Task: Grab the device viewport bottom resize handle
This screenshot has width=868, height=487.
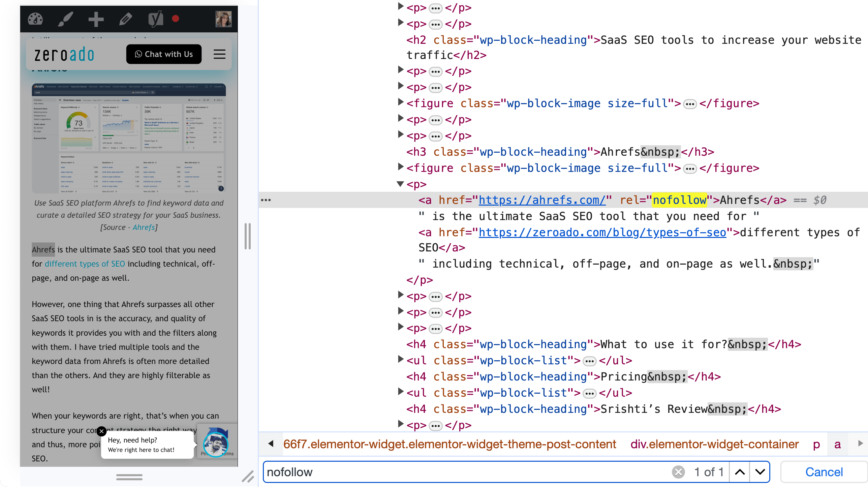Action: click(129, 477)
